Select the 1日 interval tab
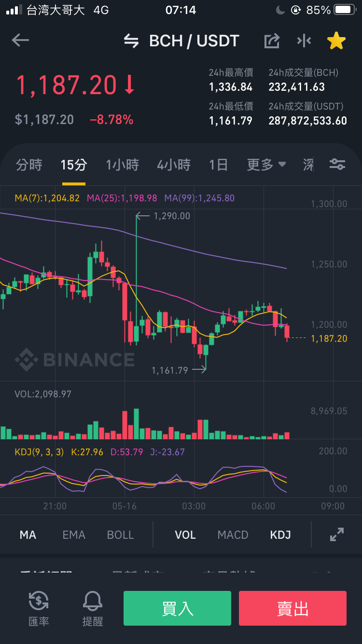 (218, 165)
